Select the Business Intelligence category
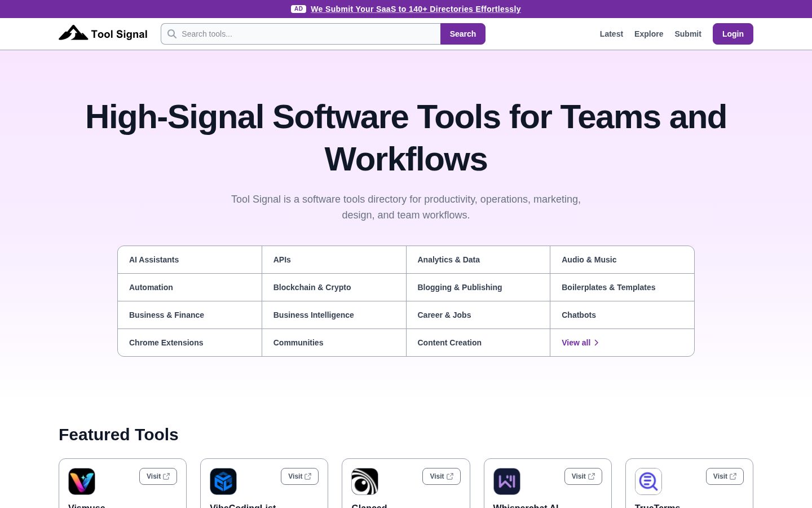Image resolution: width=812 pixels, height=508 pixels. (334, 315)
